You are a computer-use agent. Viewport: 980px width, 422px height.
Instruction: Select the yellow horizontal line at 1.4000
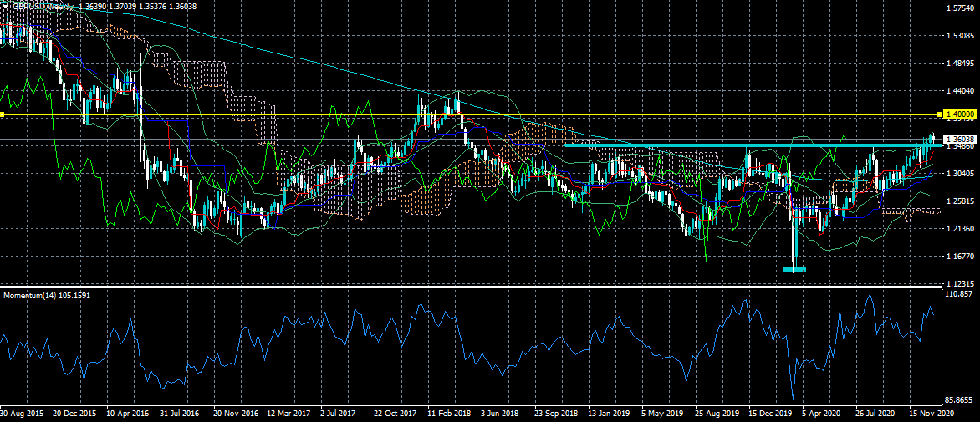tap(502, 114)
